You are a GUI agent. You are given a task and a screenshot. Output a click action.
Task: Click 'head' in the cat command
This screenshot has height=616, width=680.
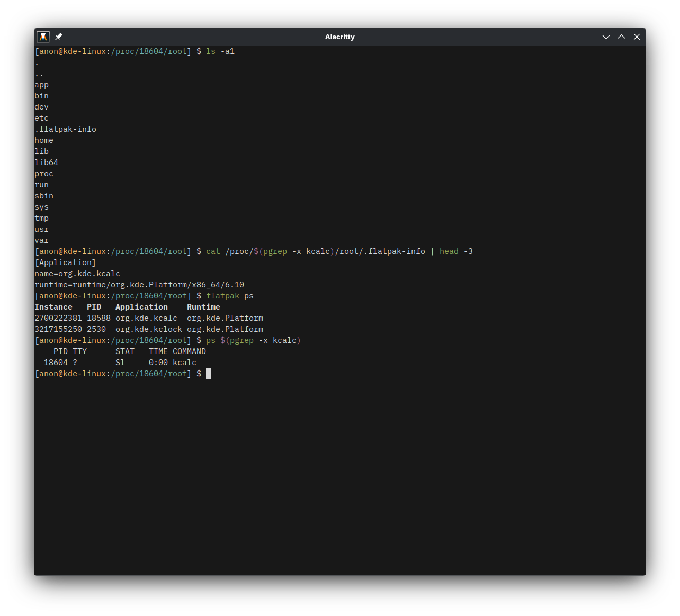coord(449,251)
